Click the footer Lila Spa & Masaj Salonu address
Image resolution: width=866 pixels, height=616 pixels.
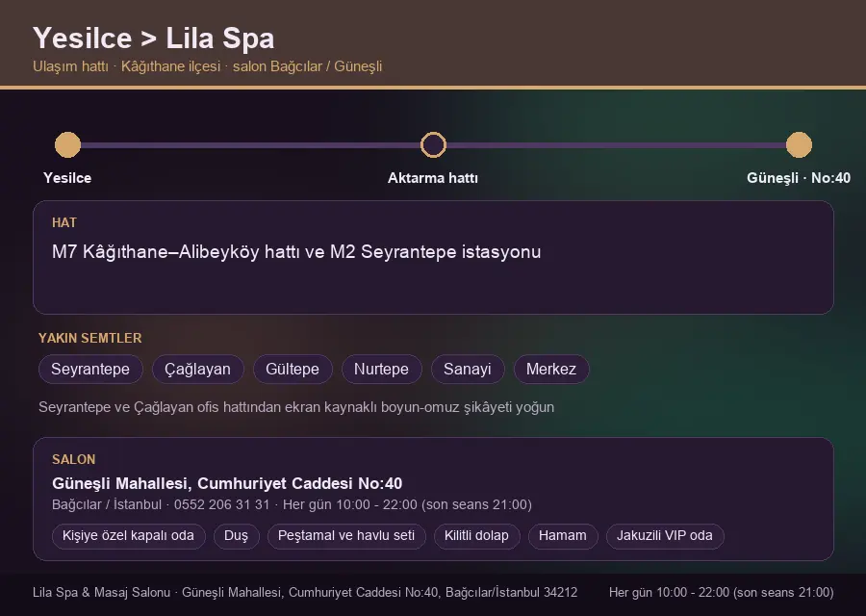pos(305,593)
